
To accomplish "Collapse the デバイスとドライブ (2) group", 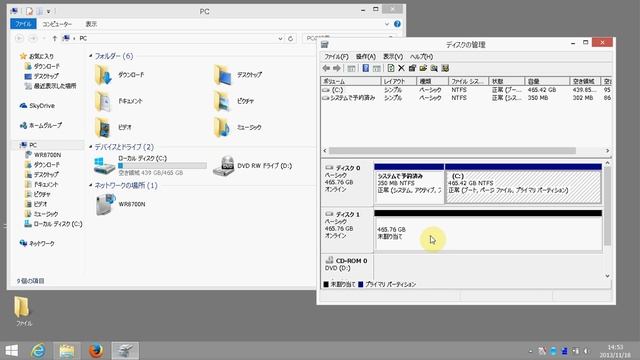I will coord(90,147).
